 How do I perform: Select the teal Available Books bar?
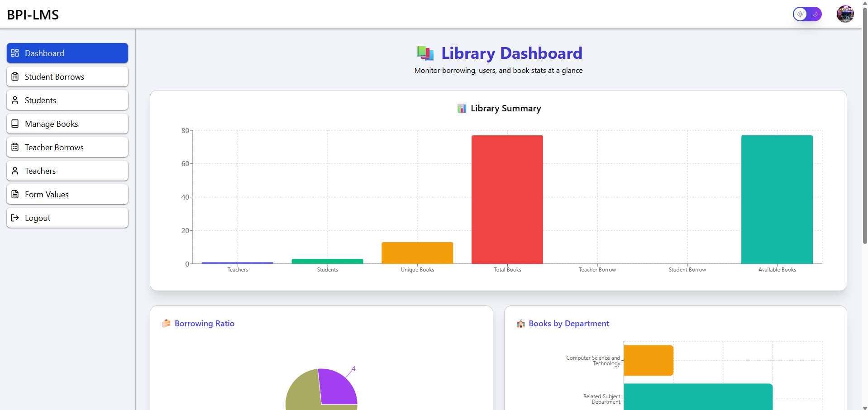point(777,199)
